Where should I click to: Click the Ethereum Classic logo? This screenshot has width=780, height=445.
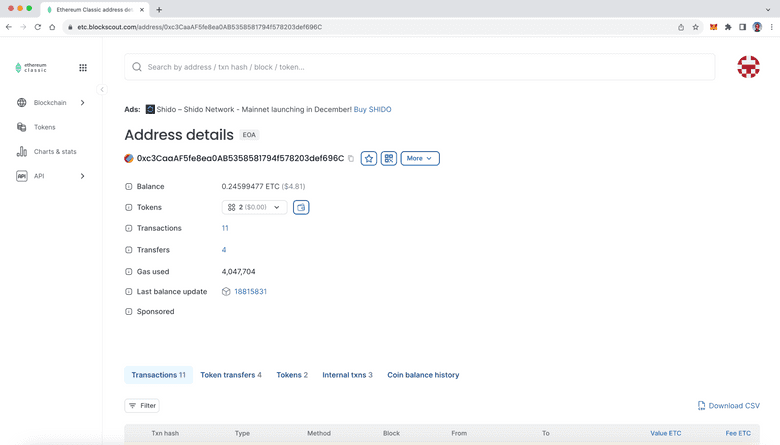(31, 68)
